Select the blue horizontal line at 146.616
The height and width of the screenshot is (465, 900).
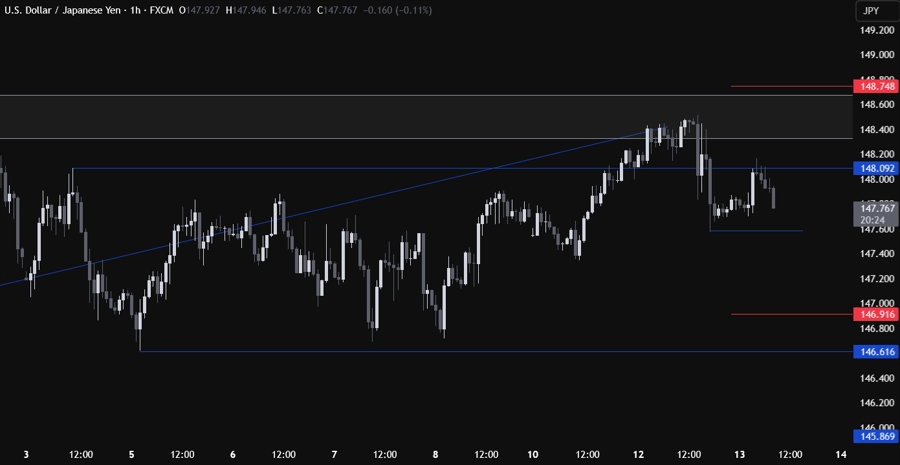coord(500,352)
